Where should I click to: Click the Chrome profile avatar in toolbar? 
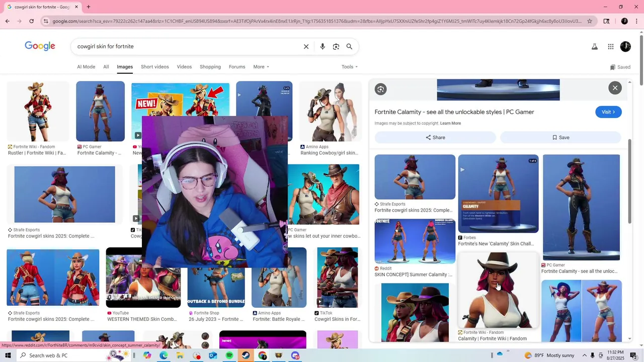pyautogui.click(x=624, y=21)
